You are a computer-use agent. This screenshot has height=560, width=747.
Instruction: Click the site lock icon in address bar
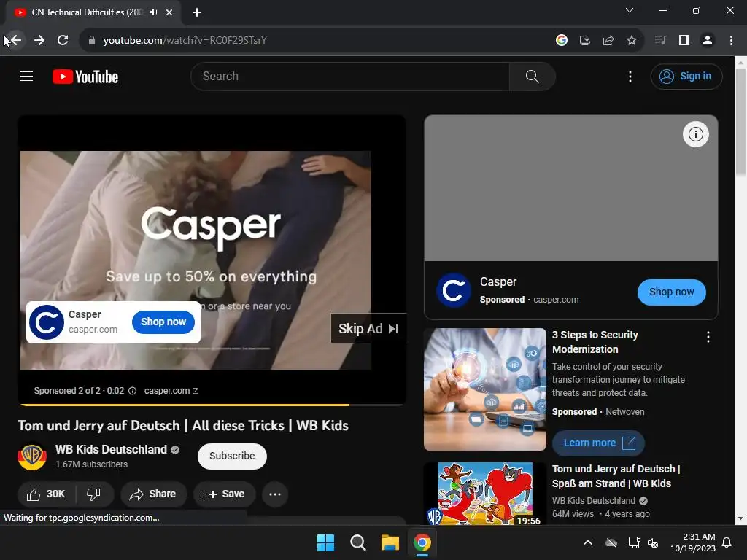pyautogui.click(x=92, y=41)
